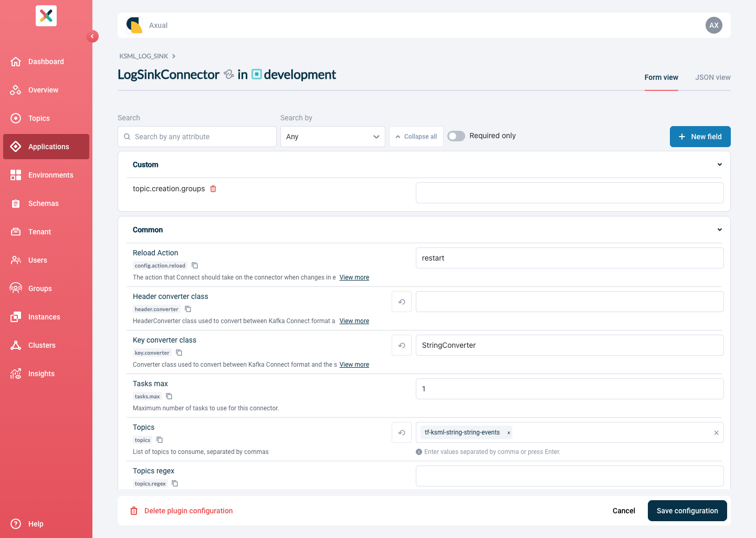The width and height of the screenshot is (756, 538).
Task: Reset Key converter class to default
Action: (x=402, y=345)
